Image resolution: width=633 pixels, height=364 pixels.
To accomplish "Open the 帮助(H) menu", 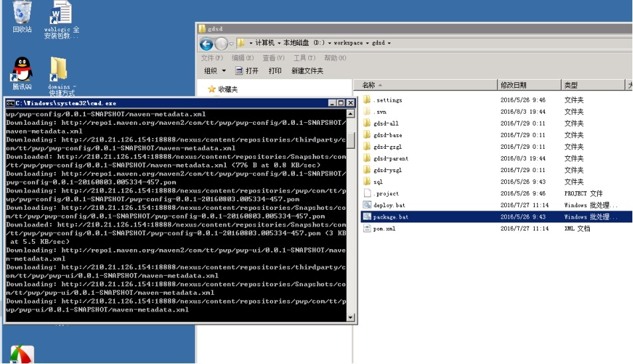I will (x=335, y=58).
